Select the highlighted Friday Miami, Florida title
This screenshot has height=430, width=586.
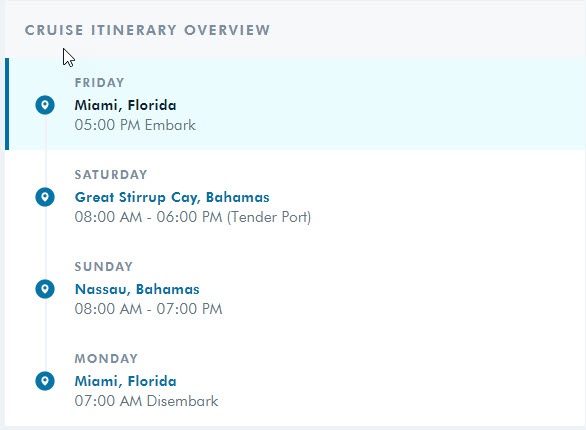pyautogui.click(x=126, y=105)
